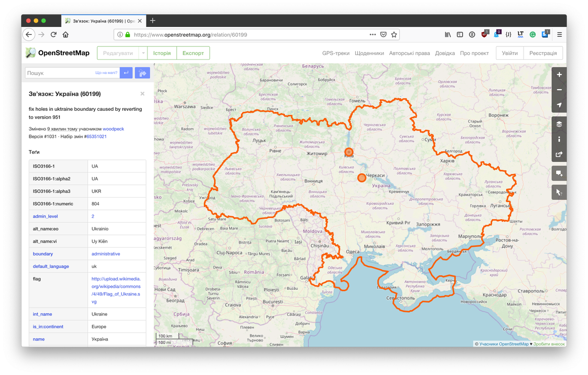Open the Про проект menu item

(x=474, y=53)
